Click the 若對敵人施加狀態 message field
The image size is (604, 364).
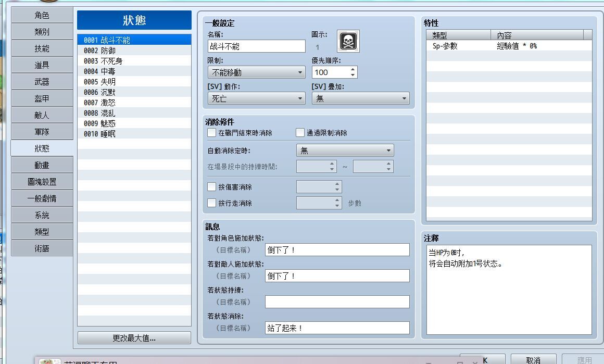tap(337, 276)
